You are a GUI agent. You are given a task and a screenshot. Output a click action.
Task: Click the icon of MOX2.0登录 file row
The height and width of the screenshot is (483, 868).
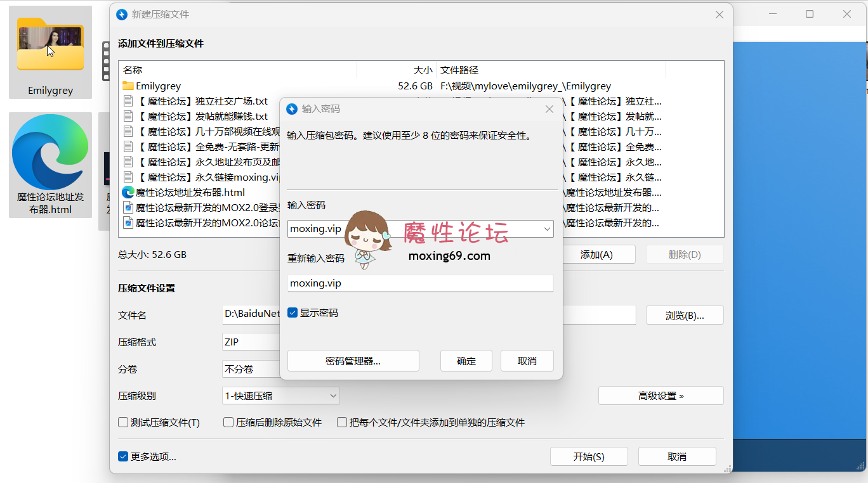[128, 208]
